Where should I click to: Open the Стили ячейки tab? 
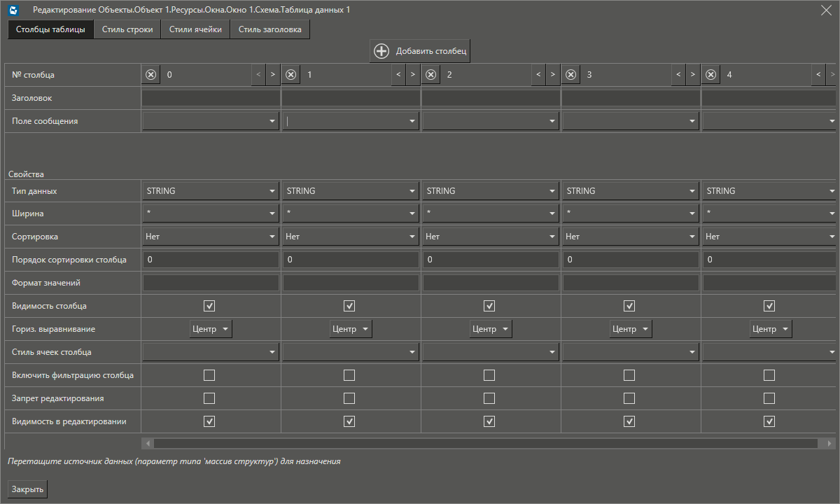(195, 29)
